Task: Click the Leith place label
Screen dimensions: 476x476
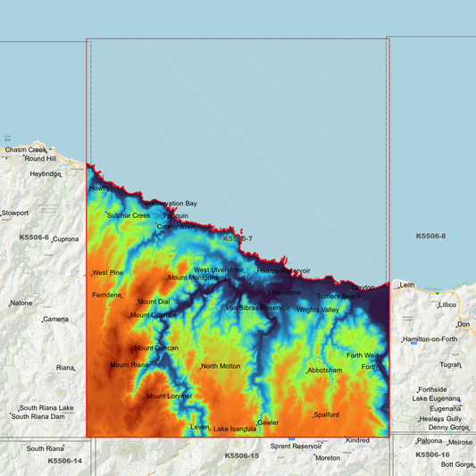Action: coord(406,285)
